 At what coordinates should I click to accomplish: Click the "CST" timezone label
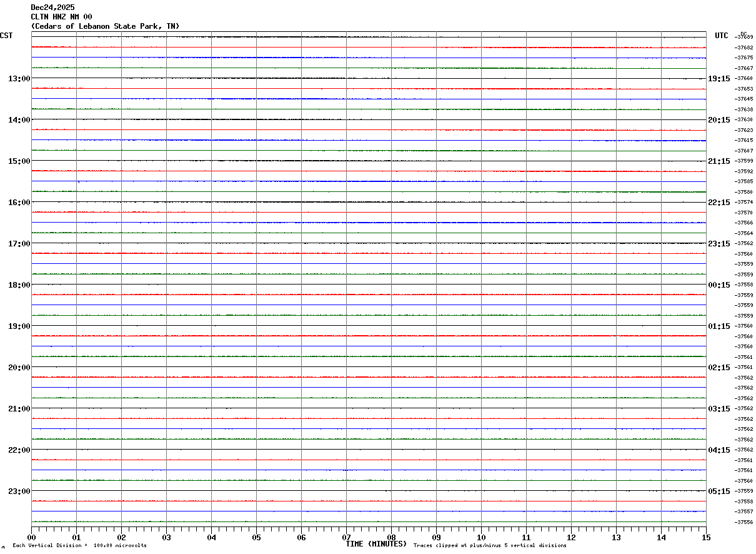pos(6,36)
